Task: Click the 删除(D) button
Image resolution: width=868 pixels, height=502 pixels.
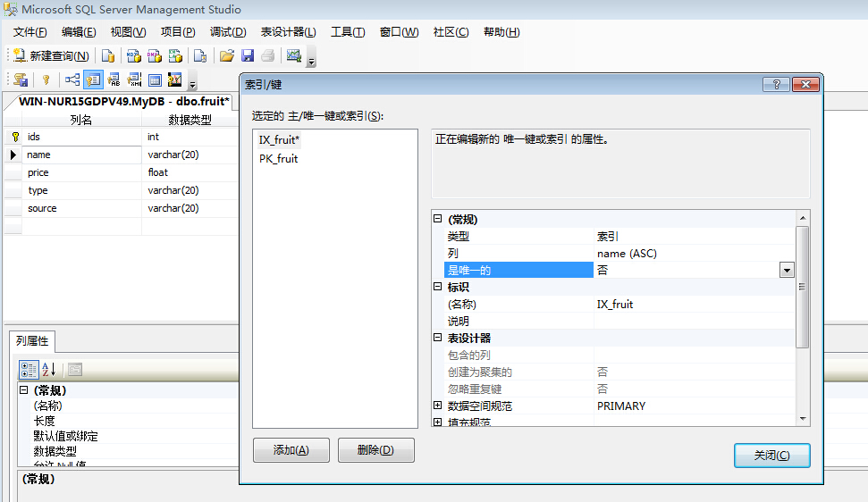Action: tap(375, 450)
